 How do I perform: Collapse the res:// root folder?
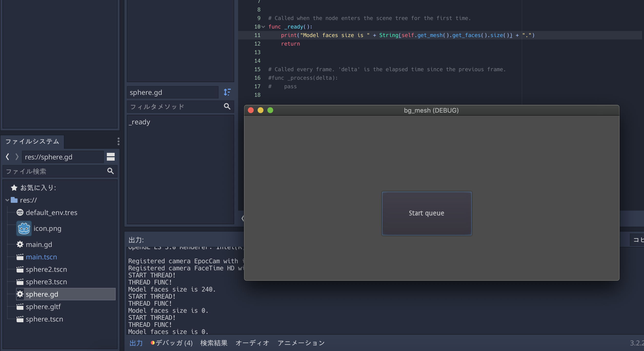(x=7, y=200)
